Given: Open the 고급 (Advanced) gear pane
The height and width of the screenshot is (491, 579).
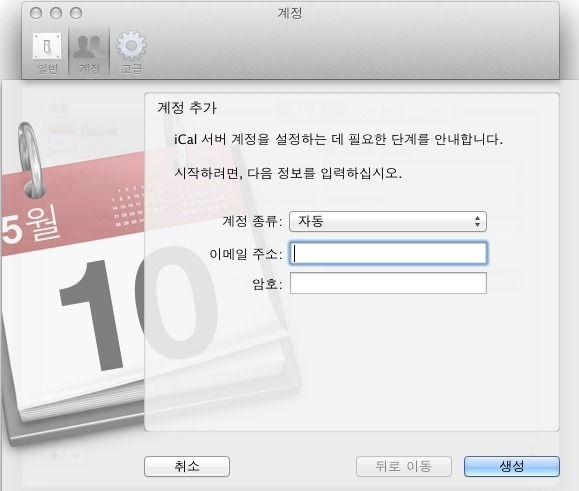Looking at the screenshot, I should pyautogui.click(x=131, y=52).
